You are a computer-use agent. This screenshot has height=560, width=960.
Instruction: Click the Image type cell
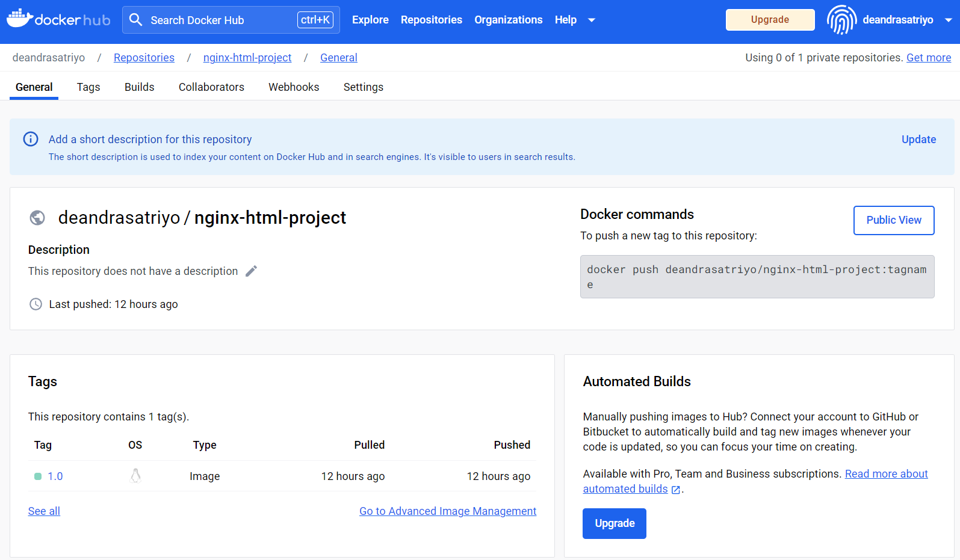(x=205, y=476)
